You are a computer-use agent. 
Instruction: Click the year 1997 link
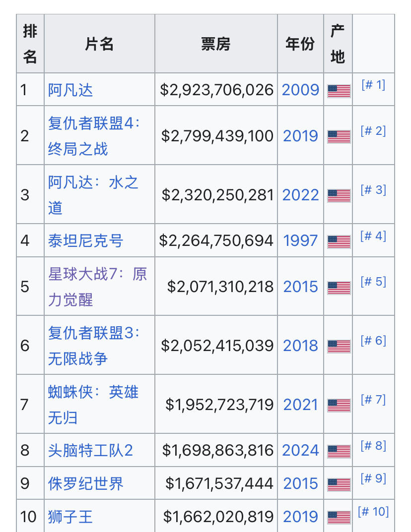pos(300,240)
